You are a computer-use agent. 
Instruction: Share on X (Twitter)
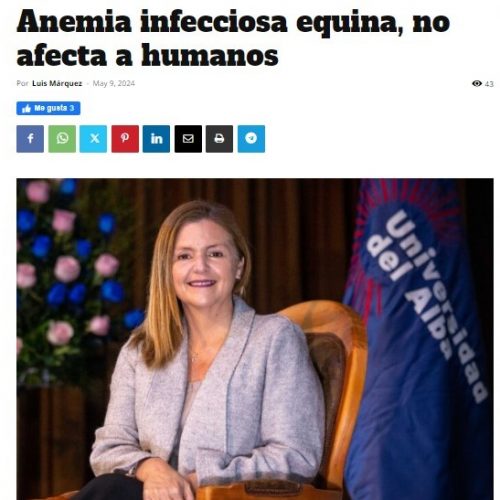click(x=93, y=139)
